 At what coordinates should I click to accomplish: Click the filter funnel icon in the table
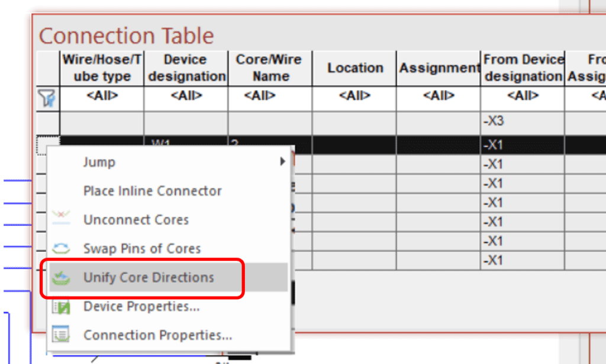click(47, 99)
